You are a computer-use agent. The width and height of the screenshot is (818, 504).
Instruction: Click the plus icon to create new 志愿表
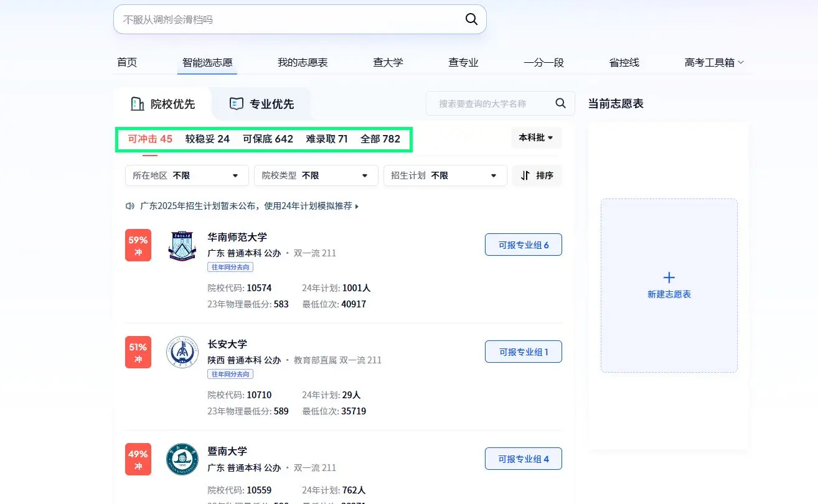[669, 278]
